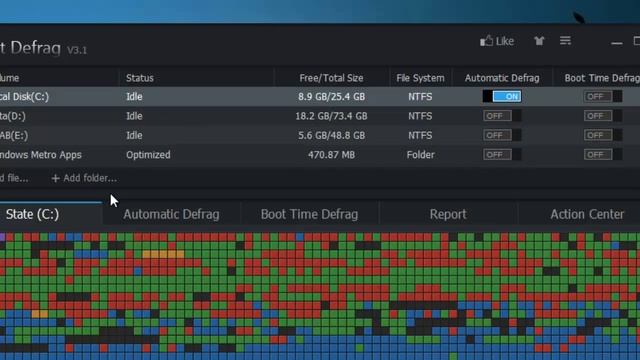This screenshot has width=640, height=360.
Task: Enable Automatic Defrag for Windows Metro Apps
Action: tap(502, 155)
